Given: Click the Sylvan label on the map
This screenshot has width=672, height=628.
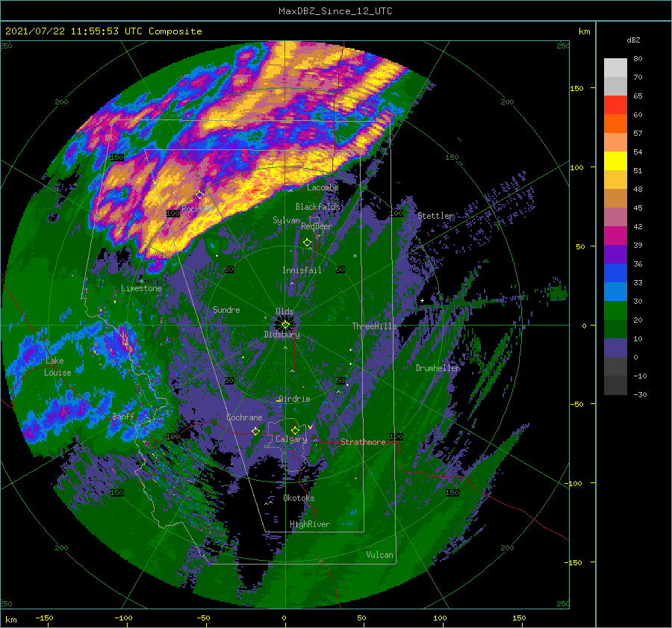Looking at the screenshot, I should pyautogui.click(x=286, y=220).
